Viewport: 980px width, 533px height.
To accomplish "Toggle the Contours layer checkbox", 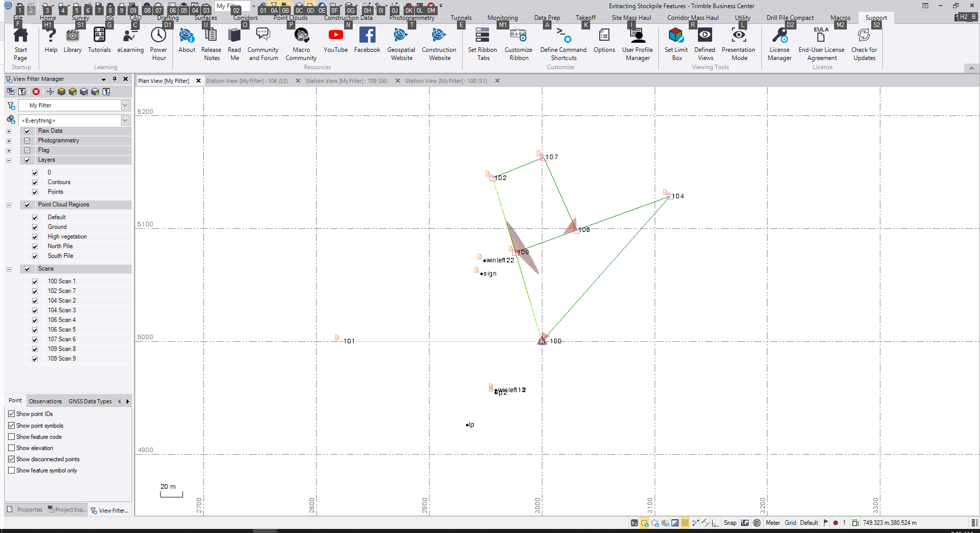I will (35, 183).
